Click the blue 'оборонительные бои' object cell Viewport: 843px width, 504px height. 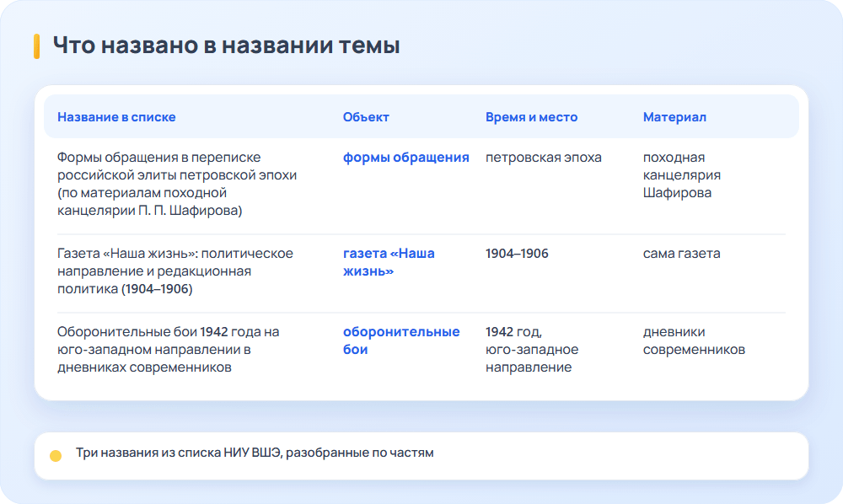pyautogui.click(x=401, y=340)
